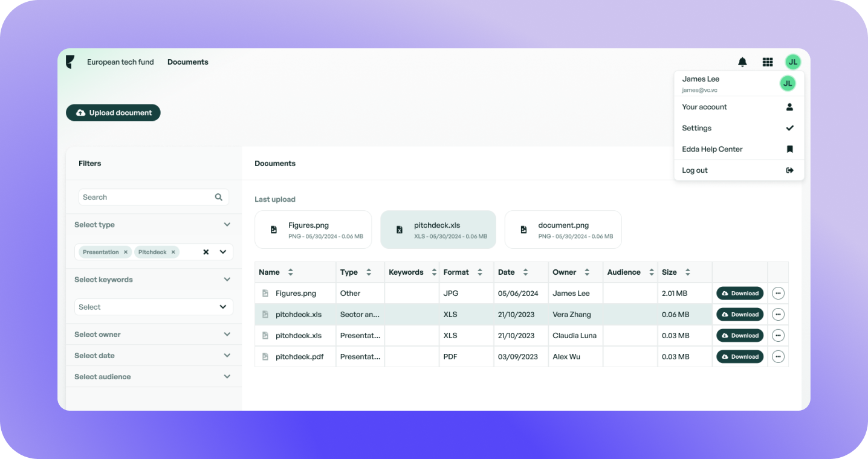Open the notifications bell icon
Image resolution: width=868 pixels, height=459 pixels.
[742, 62]
